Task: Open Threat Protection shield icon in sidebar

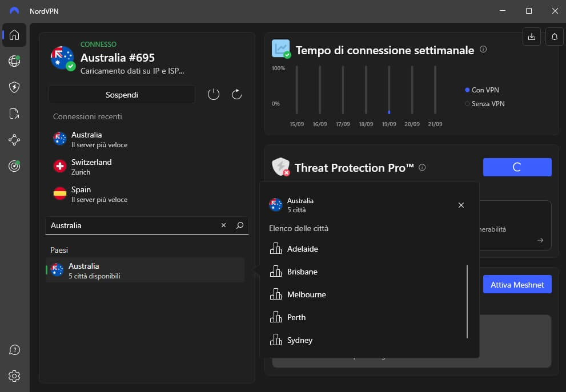Action: pos(14,87)
